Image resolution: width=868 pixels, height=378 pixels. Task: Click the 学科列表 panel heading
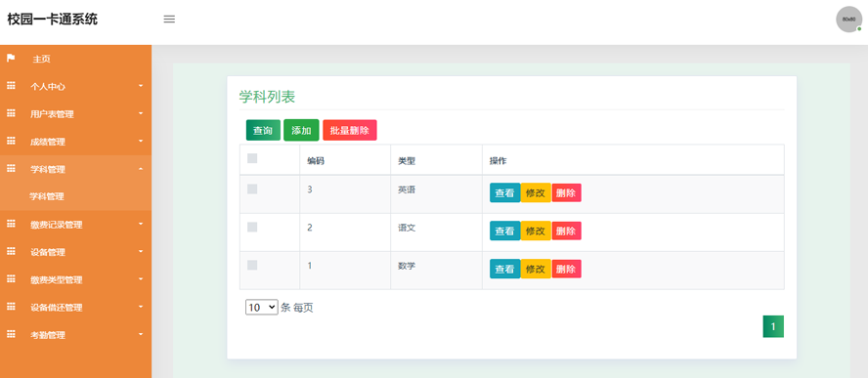(267, 97)
